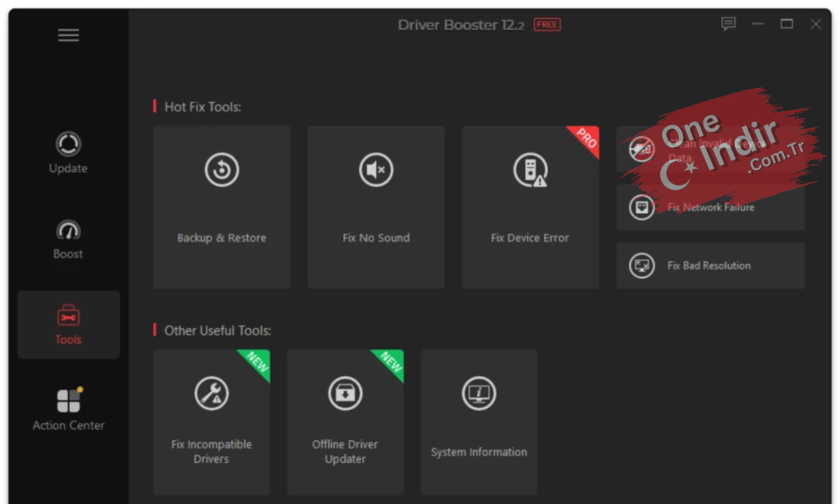Minimize the Driver Booster window
The image size is (840, 504).
tap(757, 24)
